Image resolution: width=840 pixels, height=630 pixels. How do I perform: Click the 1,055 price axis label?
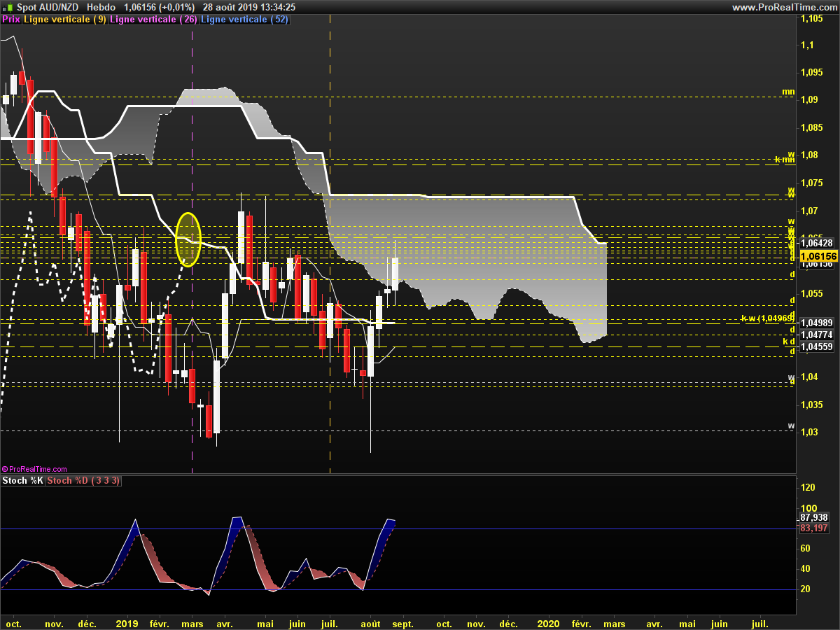(x=812, y=293)
